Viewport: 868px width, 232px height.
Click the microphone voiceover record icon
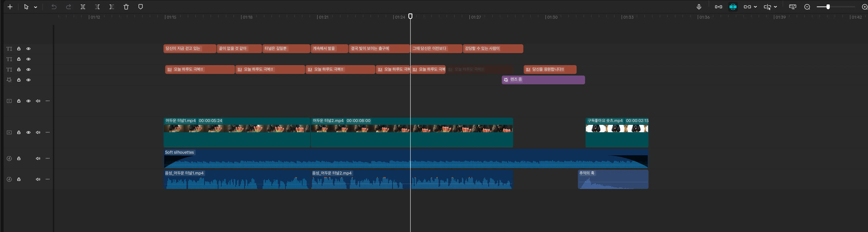[x=699, y=7]
